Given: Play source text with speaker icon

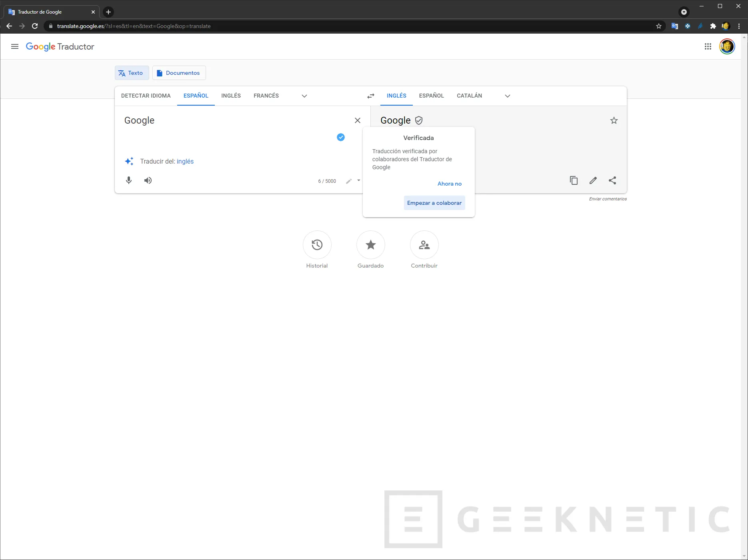Looking at the screenshot, I should click(x=148, y=180).
